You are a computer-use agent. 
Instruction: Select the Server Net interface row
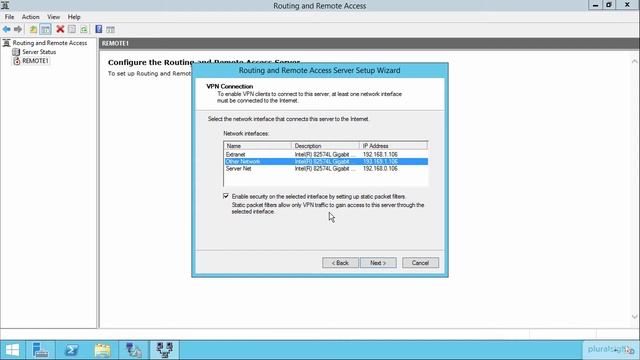pos(326,169)
